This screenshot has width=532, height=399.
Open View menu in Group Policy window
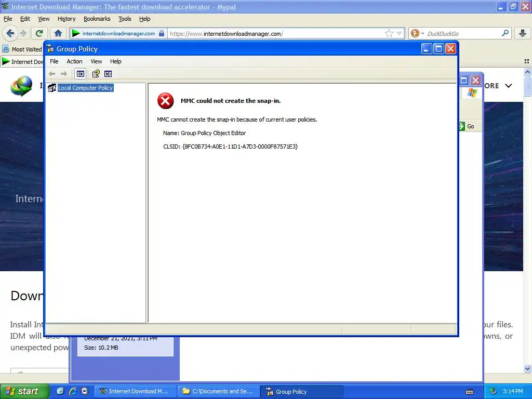pos(96,61)
